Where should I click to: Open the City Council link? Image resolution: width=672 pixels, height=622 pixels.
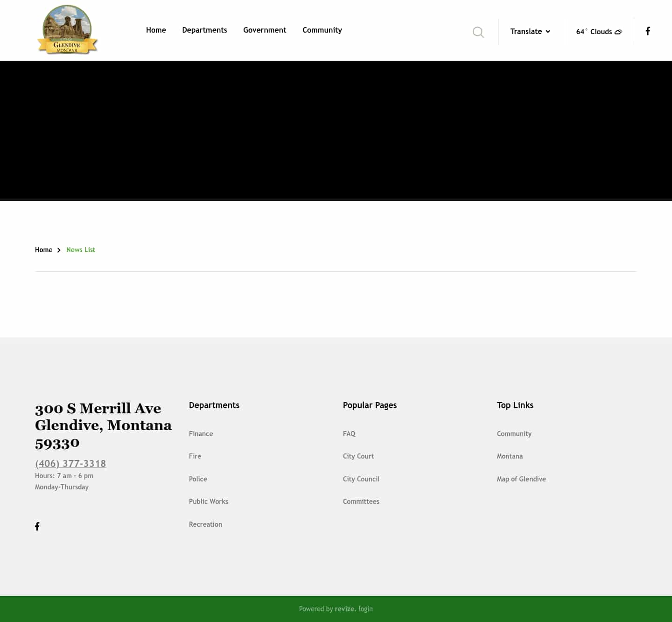click(x=361, y=479)
